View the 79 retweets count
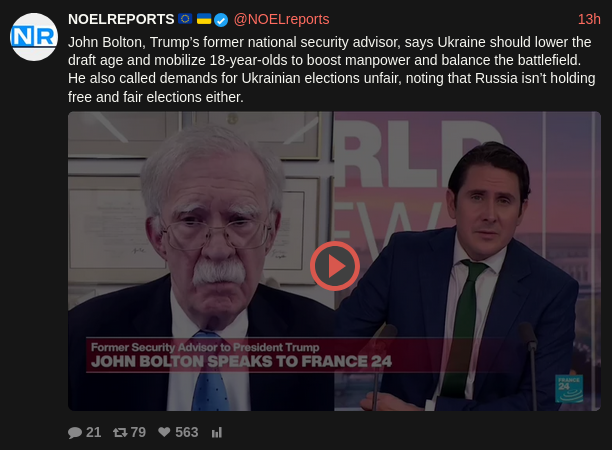The height and width of the screenshot is (450, 612). click(138, 432)
